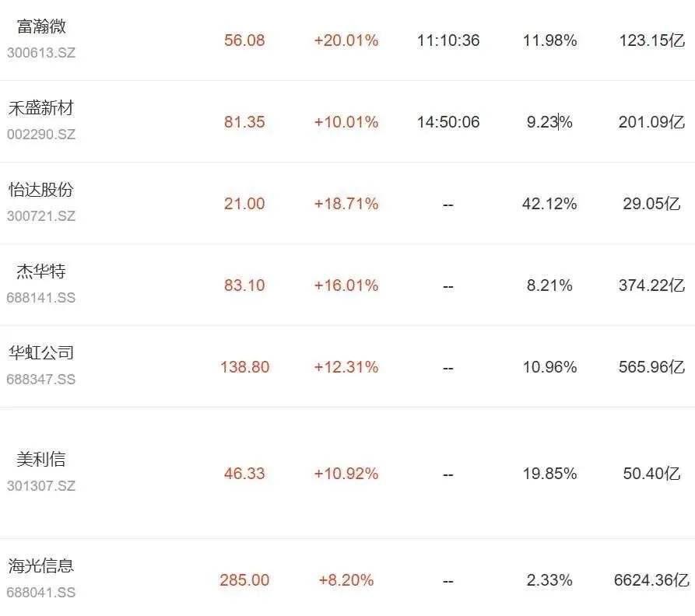695x616 pixels.
Task: Select the price 138.80
Action: click(x=244, y=366)
